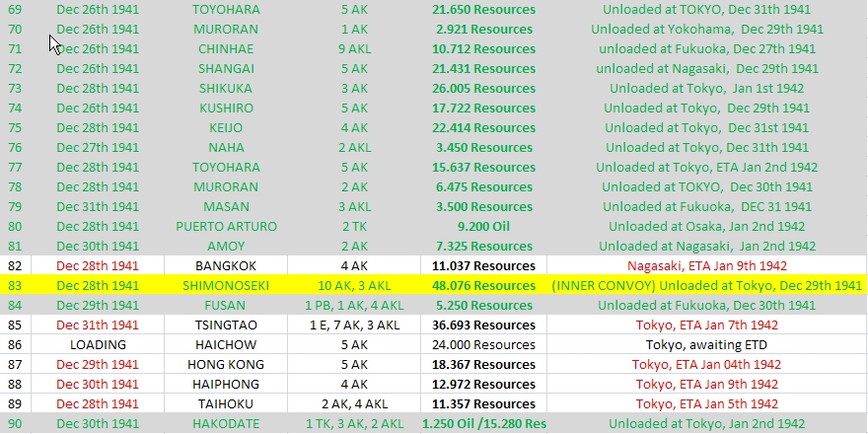Image resolution: width=868 pixels, height=434 pixels.
Task: Click the 3.450 Resources cell
Action: coord(484,147)
